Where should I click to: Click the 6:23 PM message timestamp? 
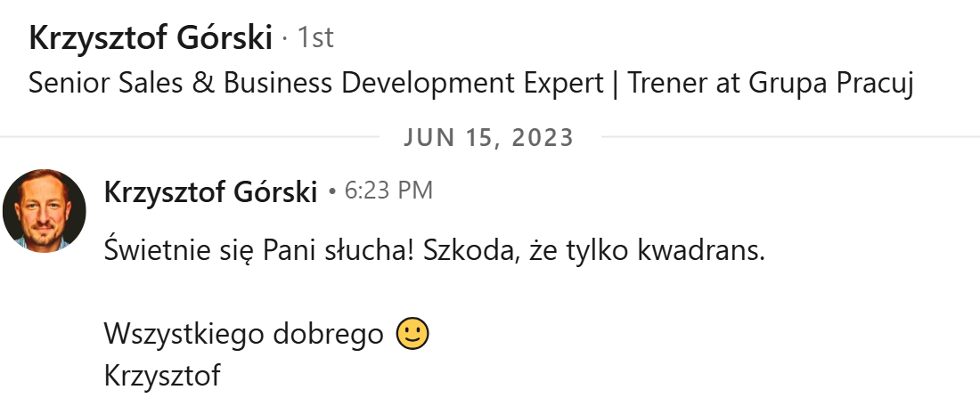388,191
